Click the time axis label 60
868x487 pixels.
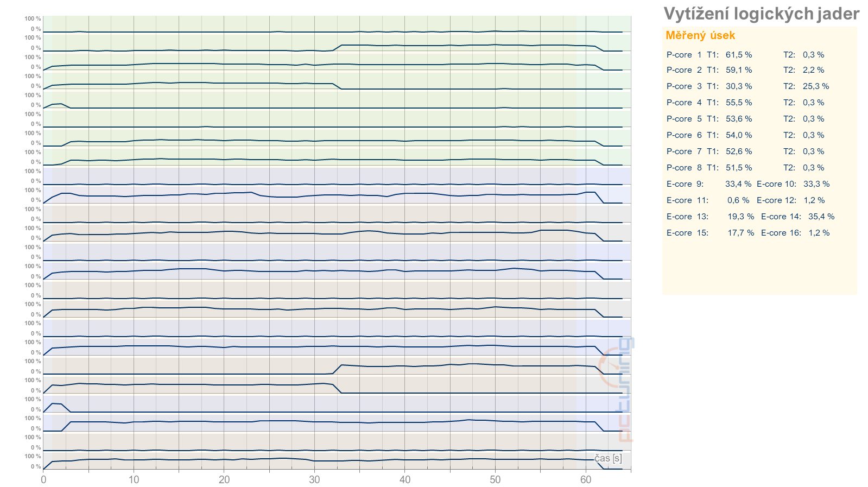(586, 479)
